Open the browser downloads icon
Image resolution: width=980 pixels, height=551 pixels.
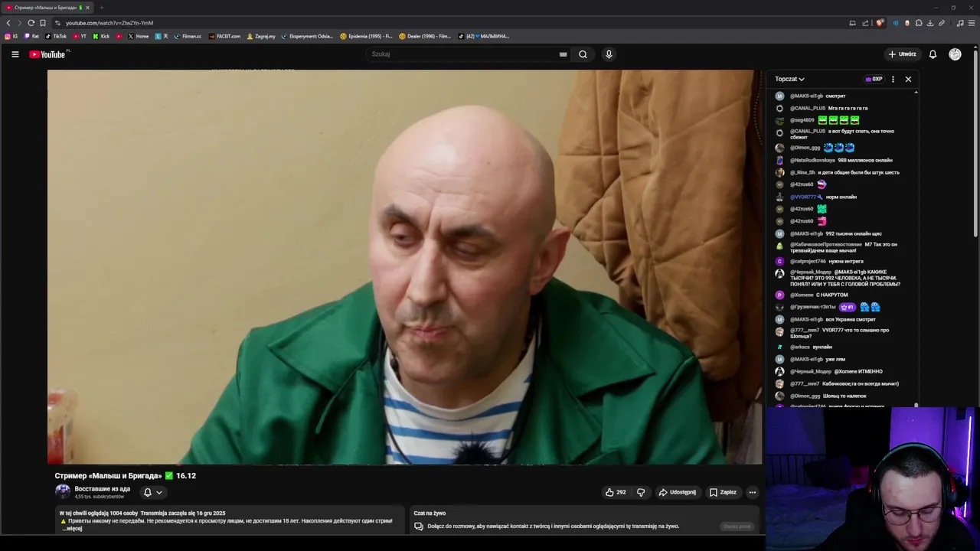[x=930, y=23]
